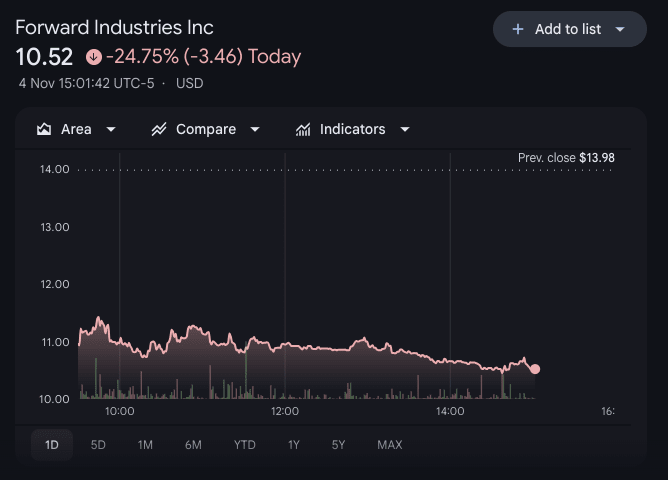Show MAX price history
Screen dimensions: 668x480
(390, 445)
